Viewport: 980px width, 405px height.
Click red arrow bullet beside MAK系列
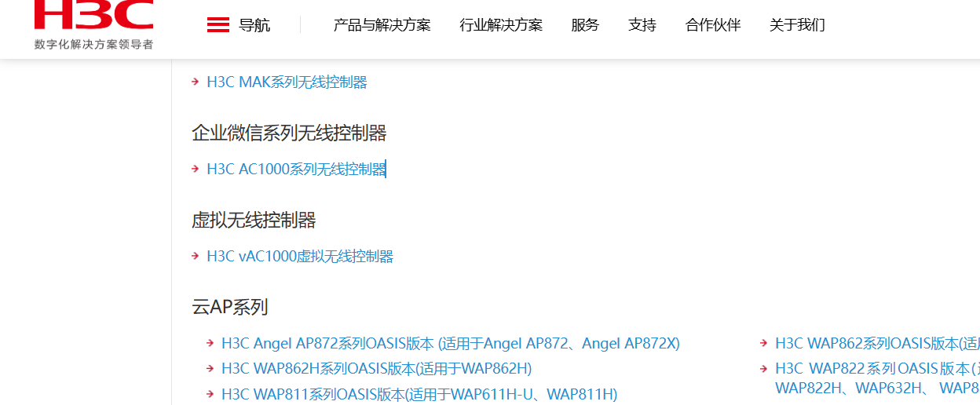196,82
